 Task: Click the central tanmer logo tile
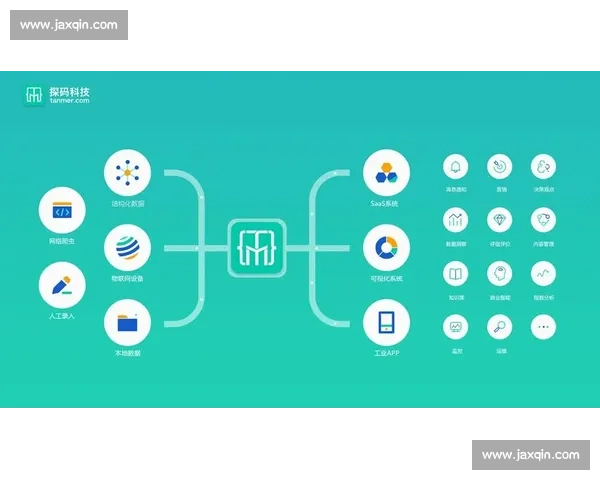click(257, 248)
